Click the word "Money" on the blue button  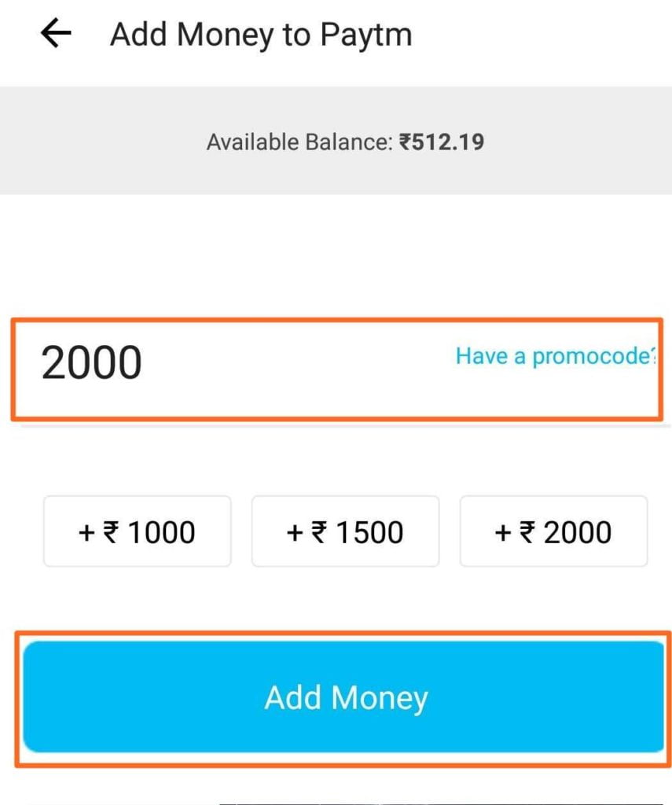380,698
